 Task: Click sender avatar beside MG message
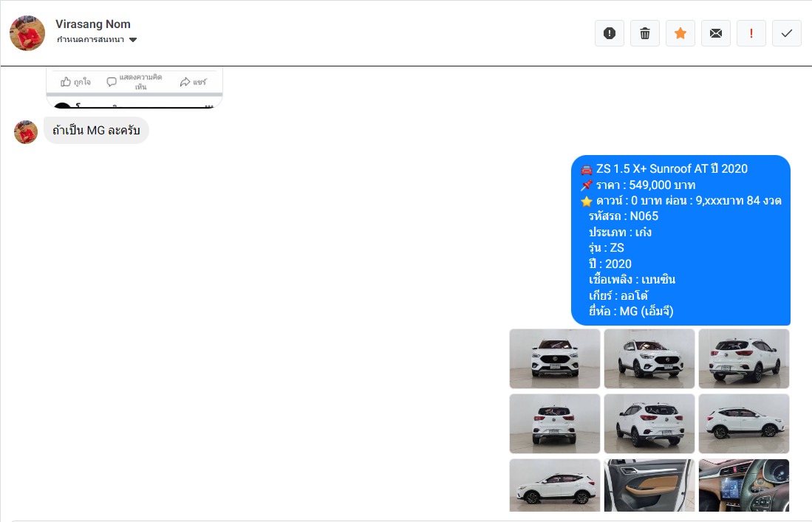pos(26,132)
